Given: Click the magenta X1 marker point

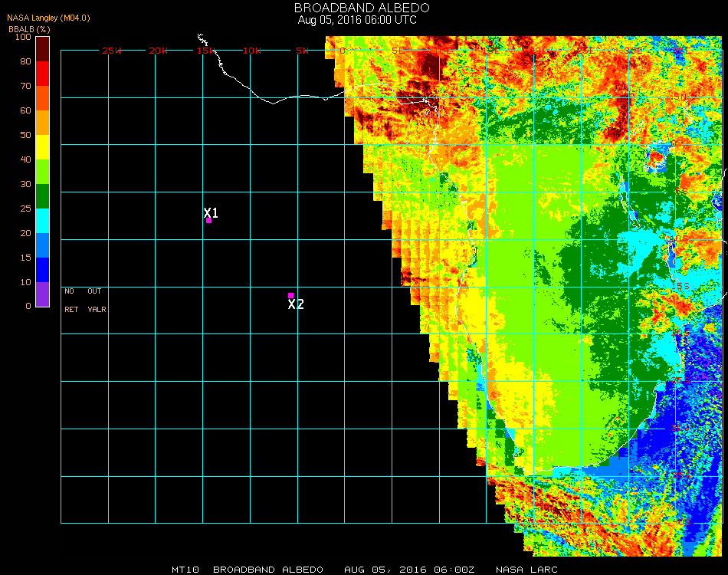Looking at the screenshot, I should pos(208,221).
